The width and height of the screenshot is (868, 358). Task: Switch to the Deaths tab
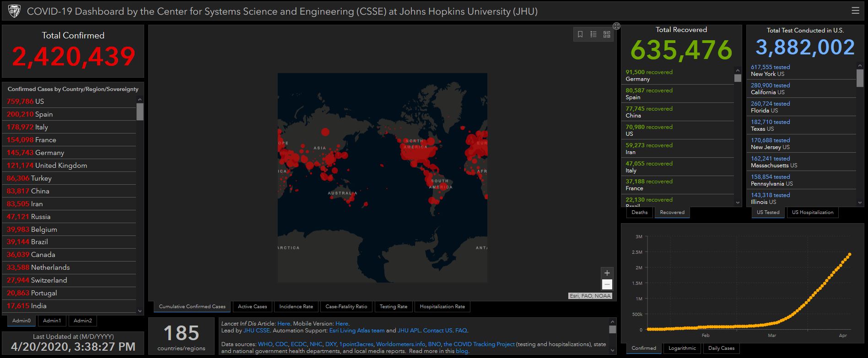click(640, 212)
